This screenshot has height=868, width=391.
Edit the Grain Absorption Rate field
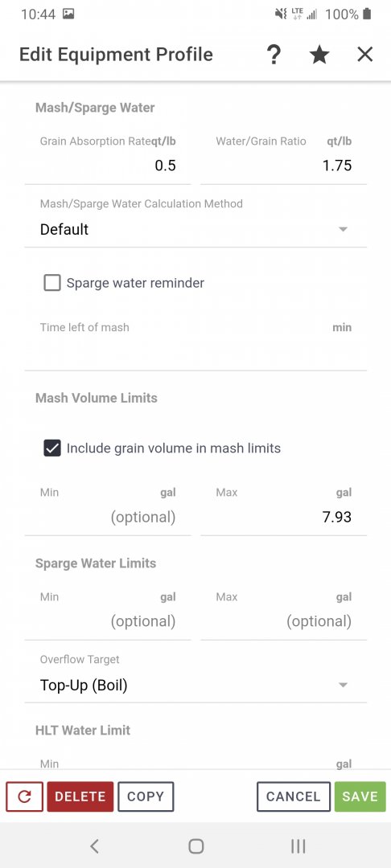point(108,166)
